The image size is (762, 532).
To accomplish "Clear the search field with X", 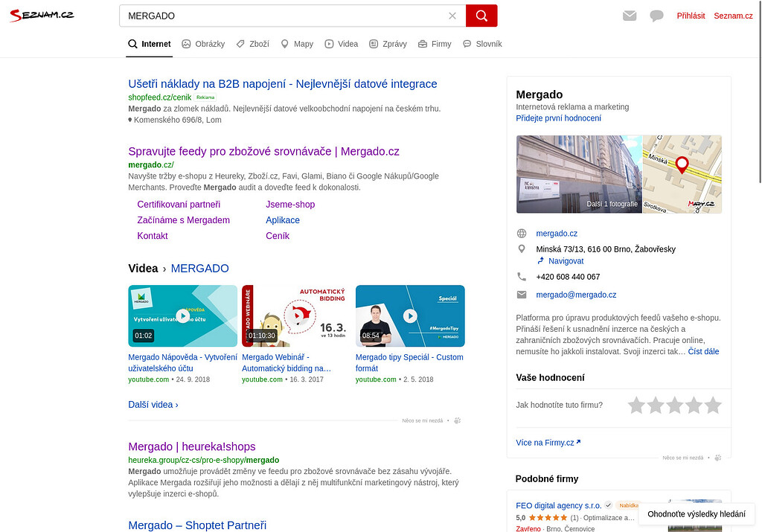I will pos(452,16).
